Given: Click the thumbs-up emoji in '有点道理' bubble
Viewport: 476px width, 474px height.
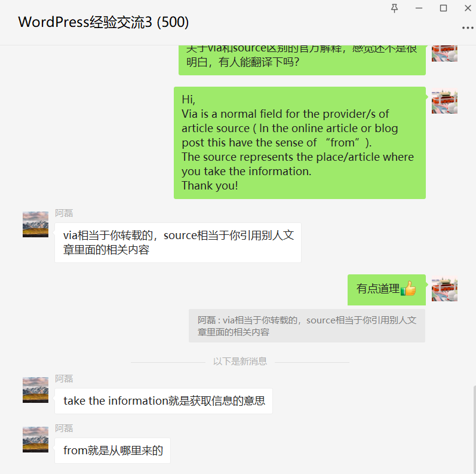Looking at the screenshot, I should coord(408,288).
